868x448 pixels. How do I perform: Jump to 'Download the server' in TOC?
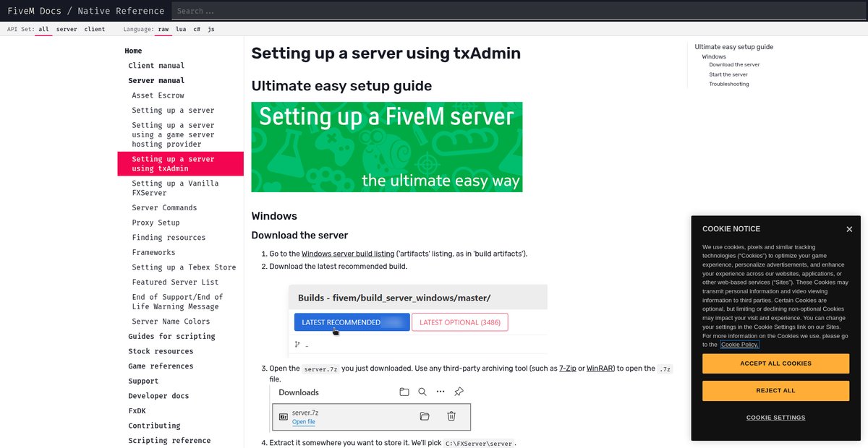(734, 65)
